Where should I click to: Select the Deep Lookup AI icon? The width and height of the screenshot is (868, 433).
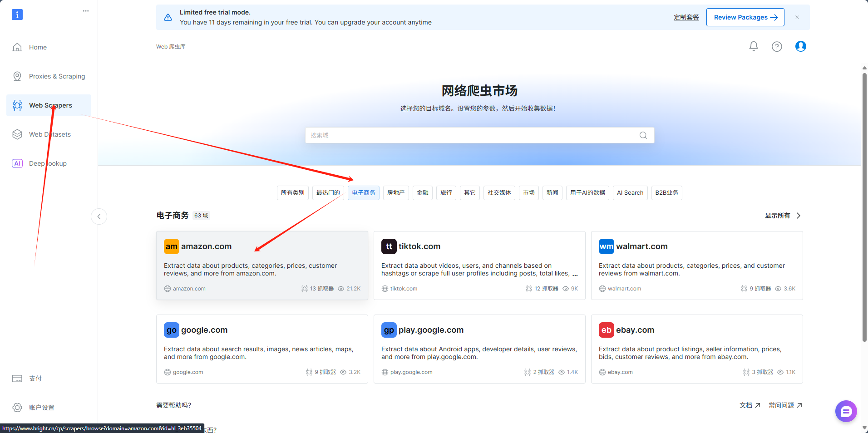click(x=17, y=163)
